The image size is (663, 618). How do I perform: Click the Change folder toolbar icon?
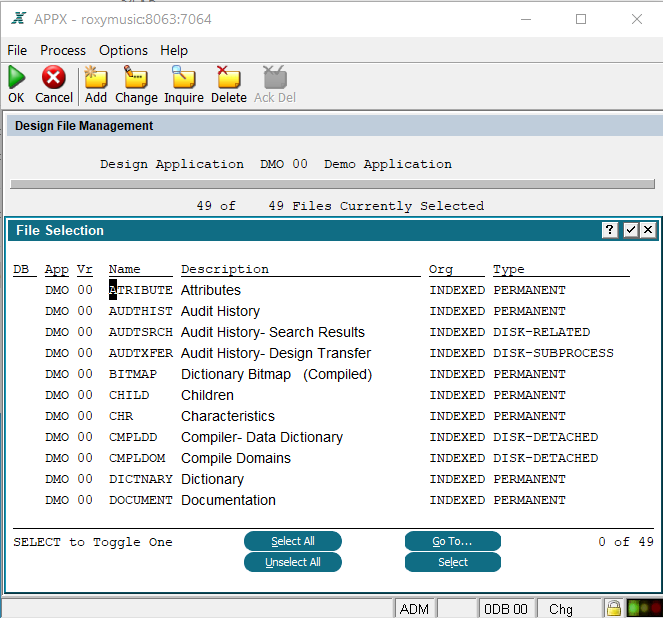pyautogui.click(x=136, y=77)
